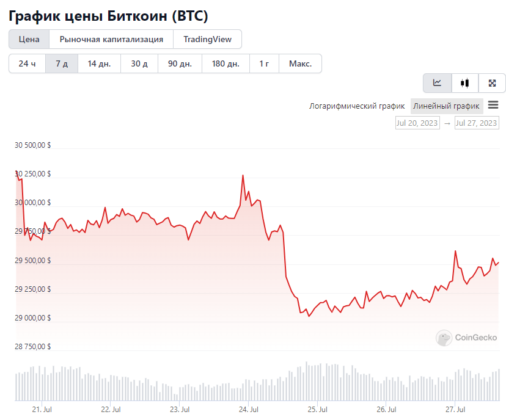The width and height of the screenshot is (506, 420).
Task: Open chart hamburger menu
Action: pos(493,105)
